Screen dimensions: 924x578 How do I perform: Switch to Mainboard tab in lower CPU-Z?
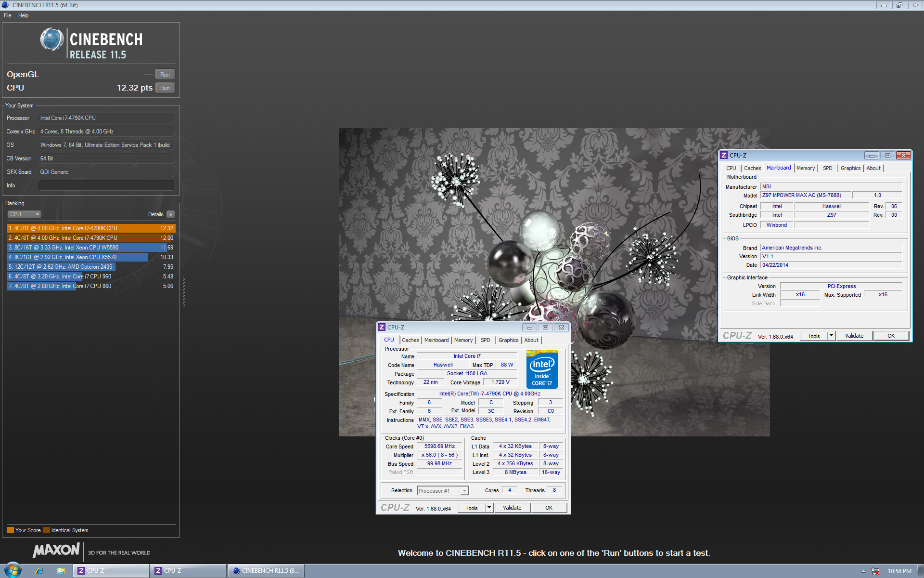pyautogui.click(x=436, y=340)
